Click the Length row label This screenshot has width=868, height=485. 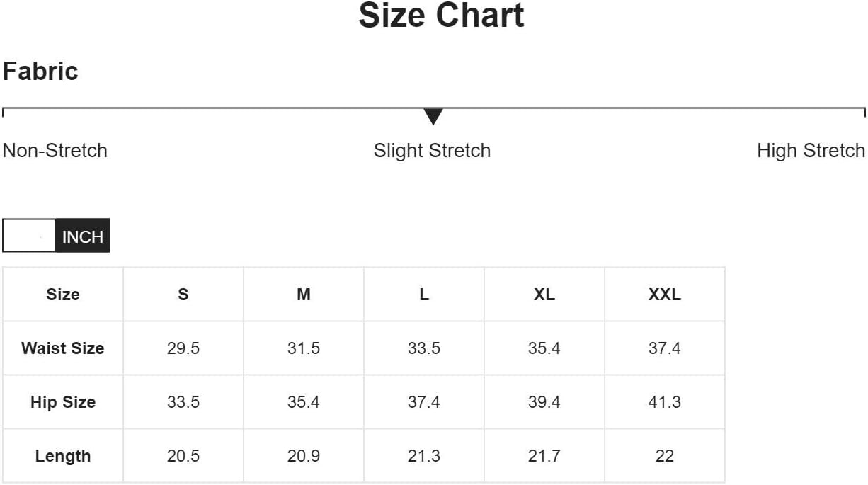[63, 456]
